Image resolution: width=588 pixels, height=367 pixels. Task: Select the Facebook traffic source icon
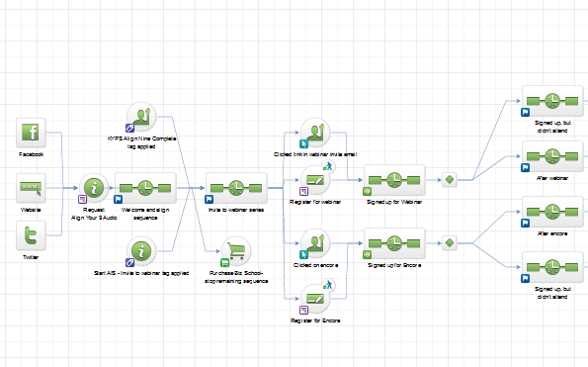tap(31, 133)
